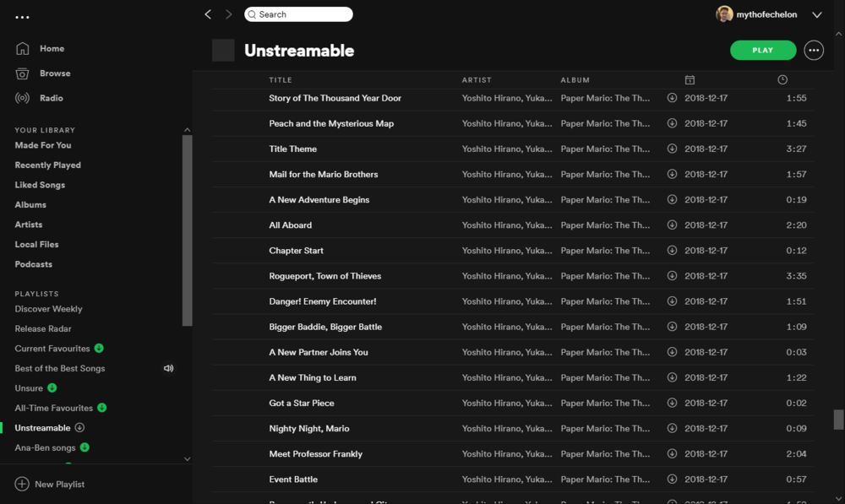845x504 pixels.
Task: Click download icon on Title Theme row
Action: click(x=672, y=149)
